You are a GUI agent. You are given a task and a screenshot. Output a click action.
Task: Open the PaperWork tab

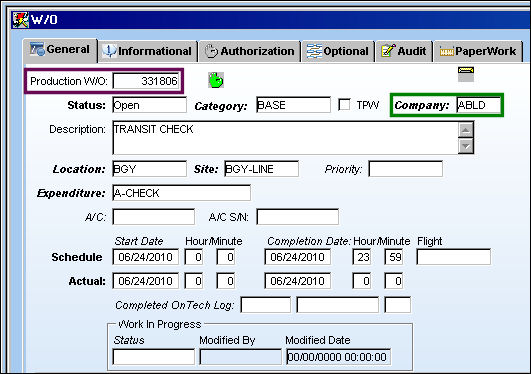[x=478, y=51]
